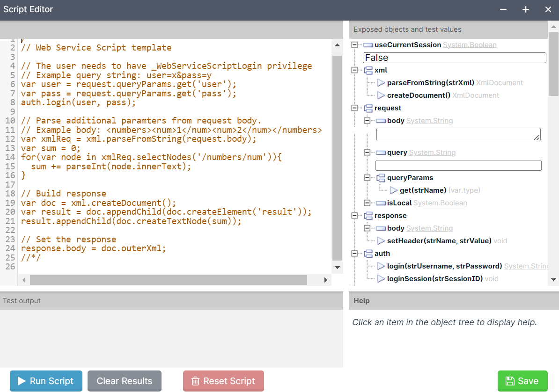Open the System.String link beside query

click(x=432, y=152)
